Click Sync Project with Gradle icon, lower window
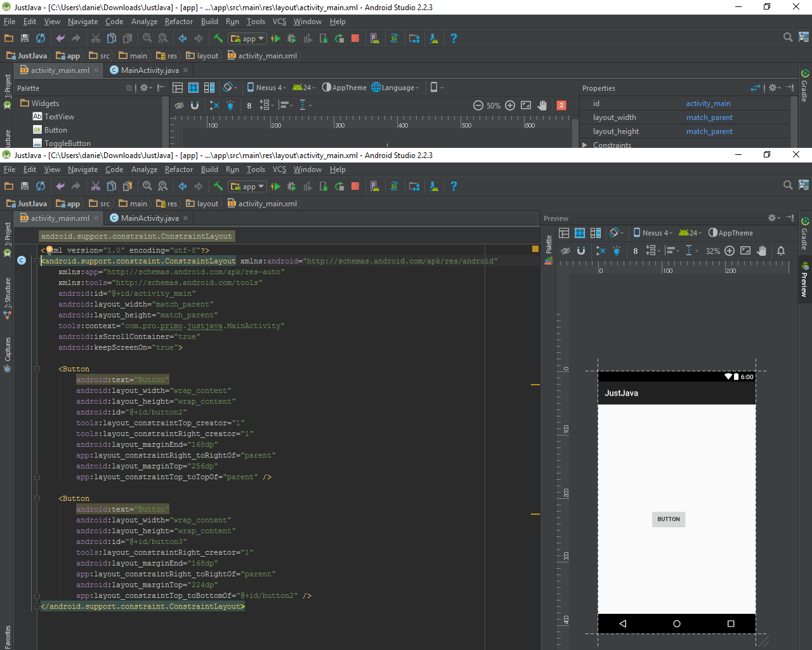Viewport: 812px width, 650px height. click(394, 186)
